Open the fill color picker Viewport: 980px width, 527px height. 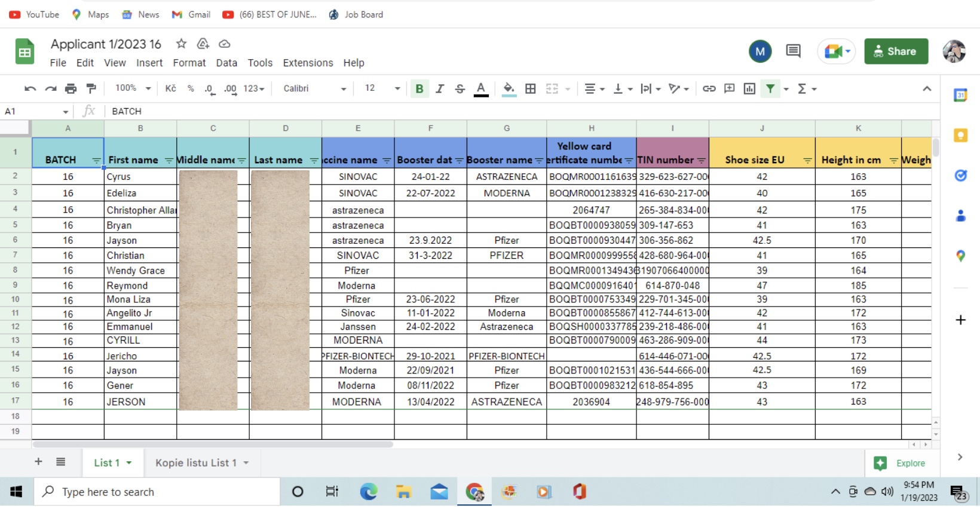click(x=509, y=89)
